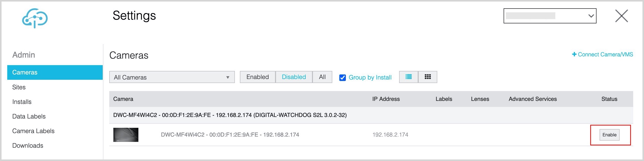The width and height of the screenshot is (644, 161).
Task: Switch to grid view layout
Action: click(428, 77)
